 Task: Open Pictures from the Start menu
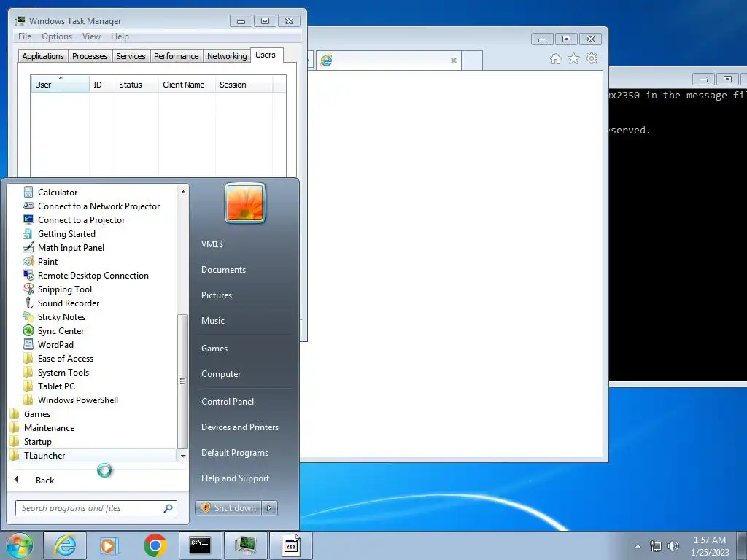point(216,295)
